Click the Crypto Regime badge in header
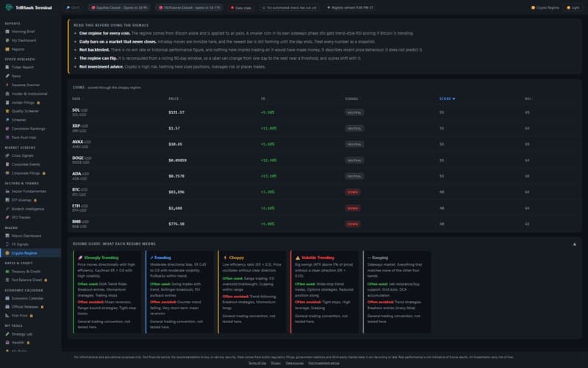Image resolution: width=588 pixels, height=368 pixels. tap(545, 7)
